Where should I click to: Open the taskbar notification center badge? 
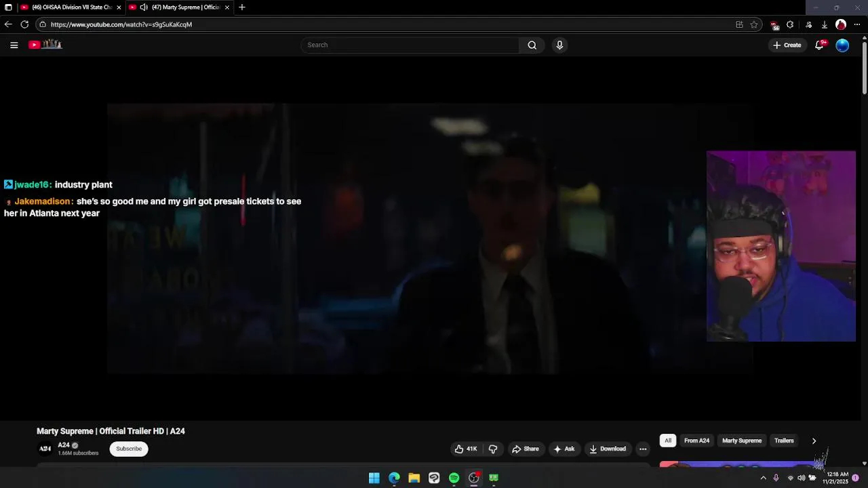pos(856,478)
